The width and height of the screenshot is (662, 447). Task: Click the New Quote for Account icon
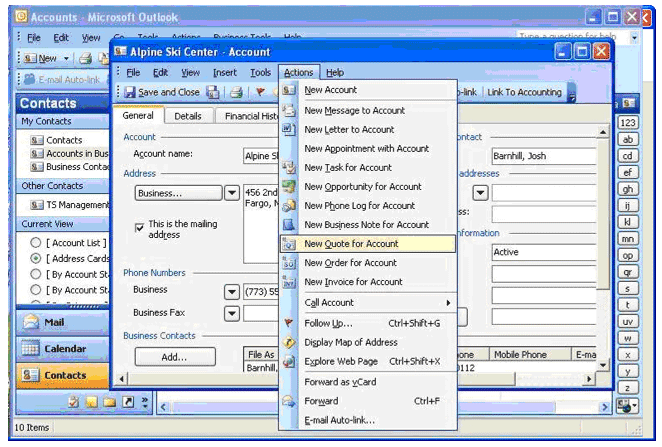pyautogui.click(x=289, y=244)
